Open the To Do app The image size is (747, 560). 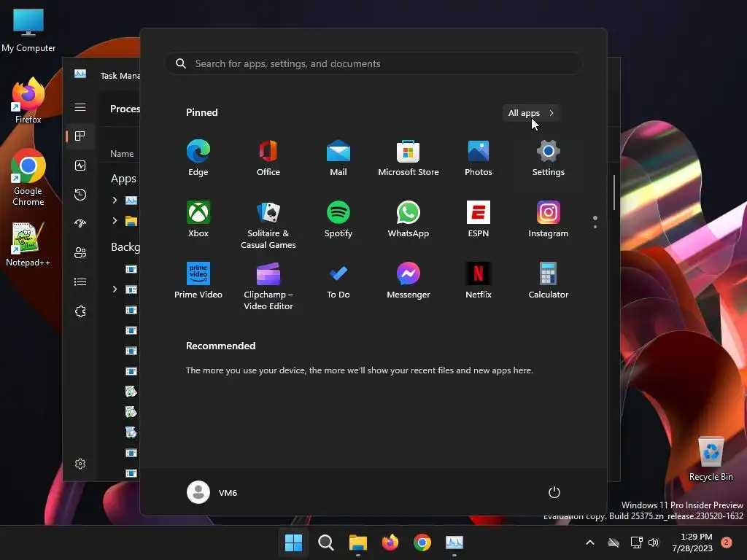pos(338,281)
